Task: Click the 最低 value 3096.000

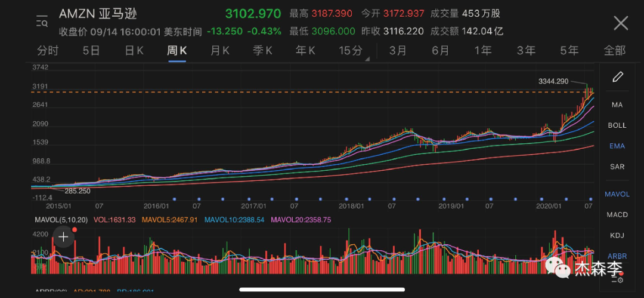Action: click(x=333, y=31)
